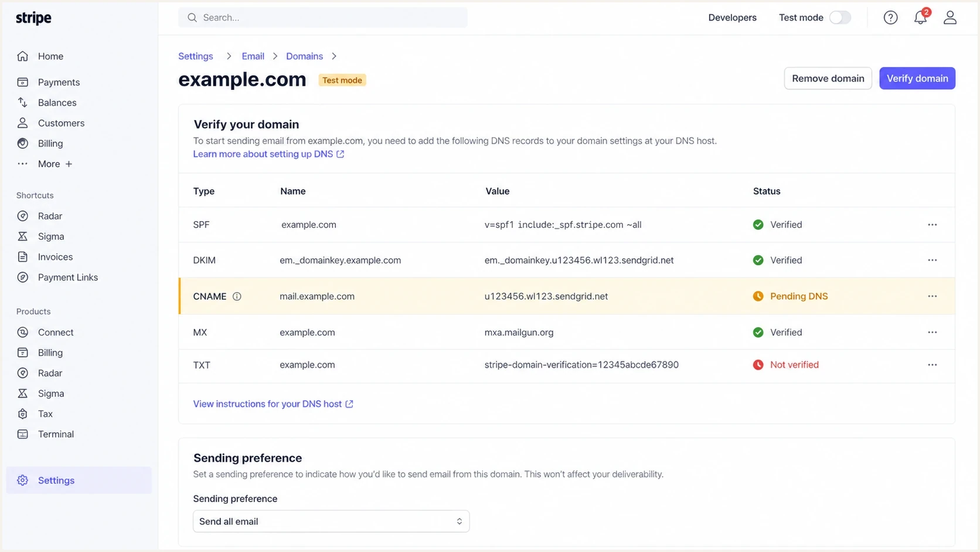
Task: Toggle the Test mode switch
Action: 840,18
